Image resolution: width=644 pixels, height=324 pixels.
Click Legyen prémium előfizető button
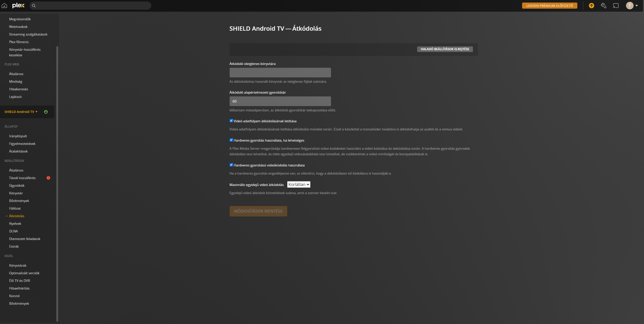[549, 6]
